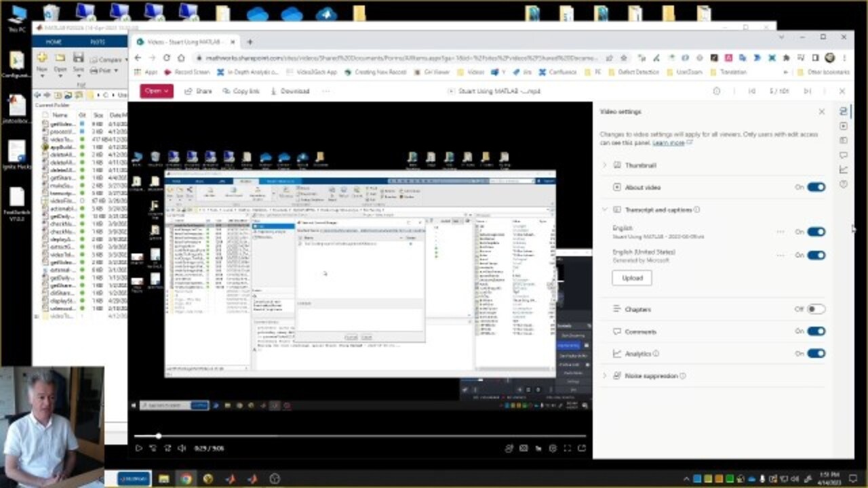Click the video progress bar position marker

pyautogui.click(x=159, y=436)
